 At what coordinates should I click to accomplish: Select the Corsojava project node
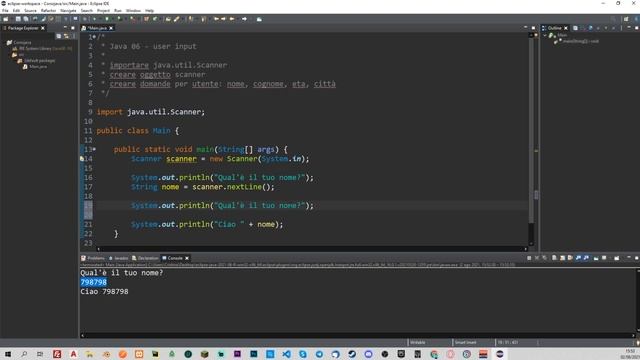(x=19, y=42)
